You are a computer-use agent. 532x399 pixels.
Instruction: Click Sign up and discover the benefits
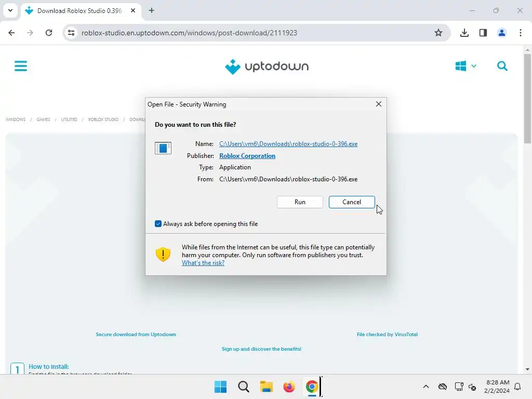261,349
